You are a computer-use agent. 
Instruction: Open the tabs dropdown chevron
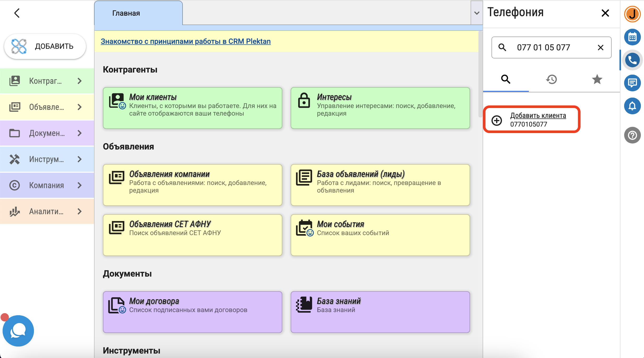tap(477, 13)
